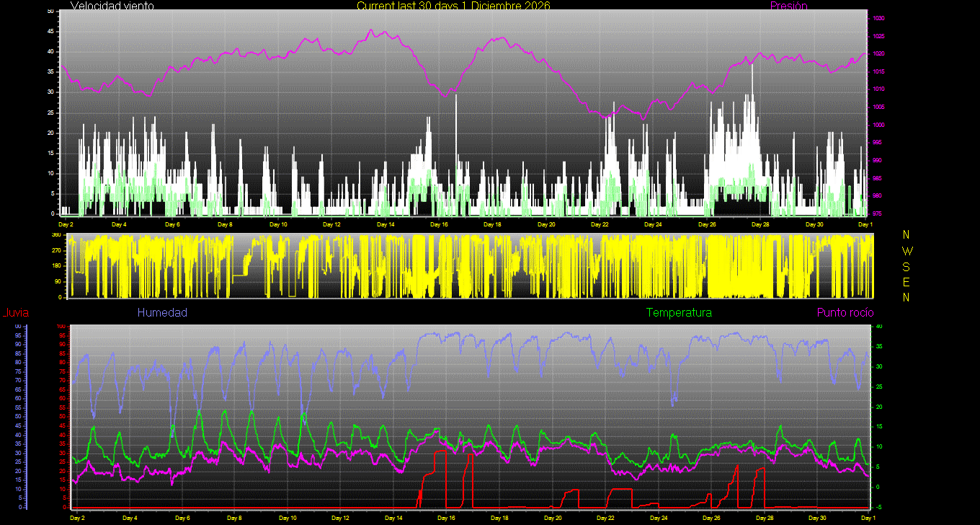Select 'Day 10' on the wind chart axis
The width and height of the screenshot is (980, 525).
[x=278, y=224]
